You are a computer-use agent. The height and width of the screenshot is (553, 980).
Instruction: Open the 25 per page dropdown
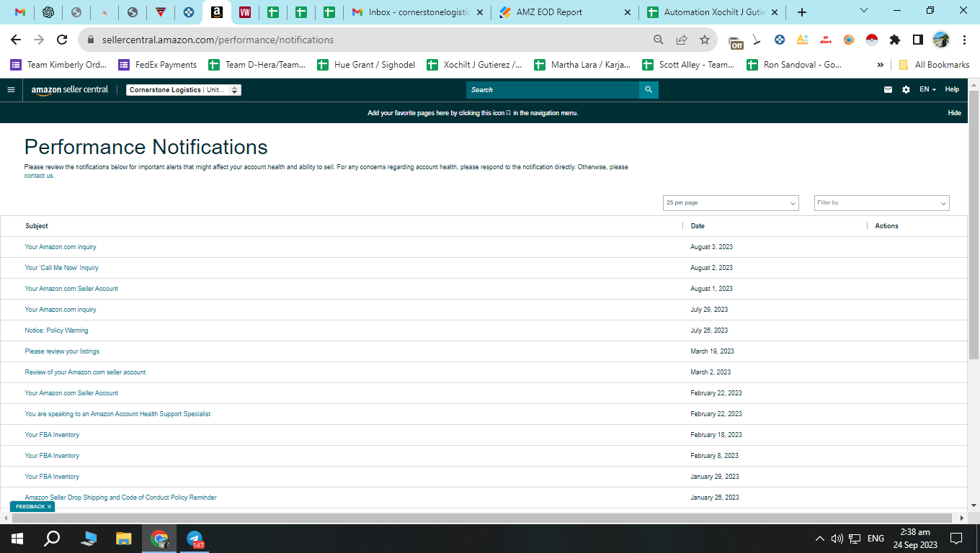click(731, 203)
